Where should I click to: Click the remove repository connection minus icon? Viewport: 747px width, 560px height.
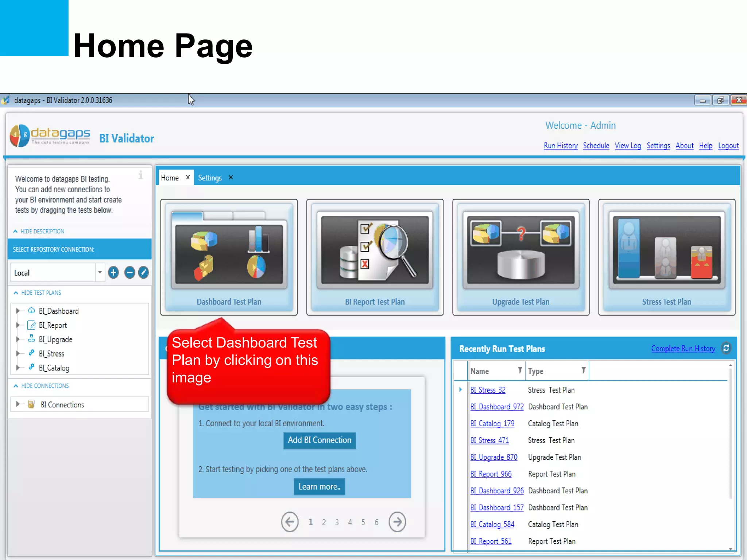click(x=129, y=272)
